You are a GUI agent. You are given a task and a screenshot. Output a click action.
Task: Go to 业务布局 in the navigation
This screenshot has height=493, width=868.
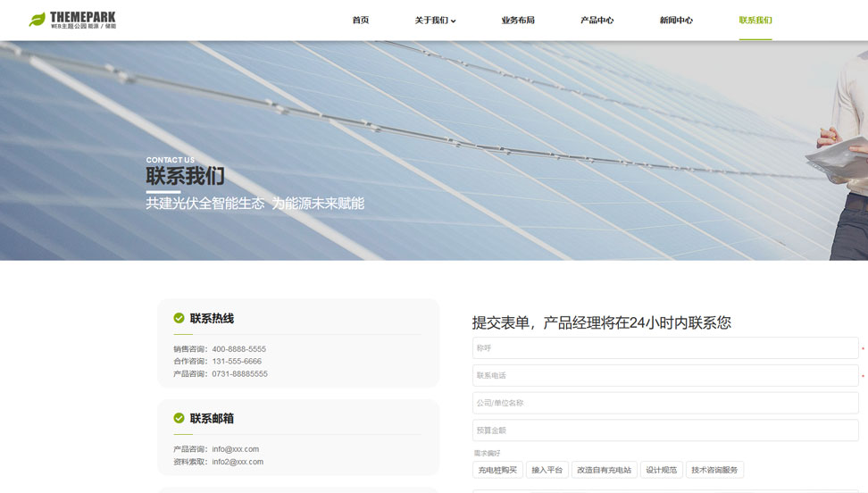point(518,20)
